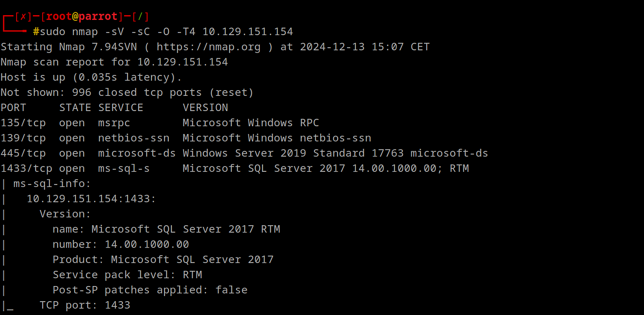
Task: Click the "number: 14.00.1000.00" line
Action: [120, 244]
